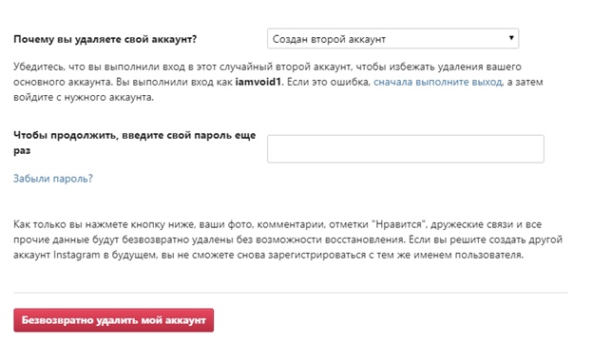Click the 'Чтобы продолжить, введите свой пароль' label
Viewport: 593px width, 364px height.
pyautogui.click(x=135, y=136)
